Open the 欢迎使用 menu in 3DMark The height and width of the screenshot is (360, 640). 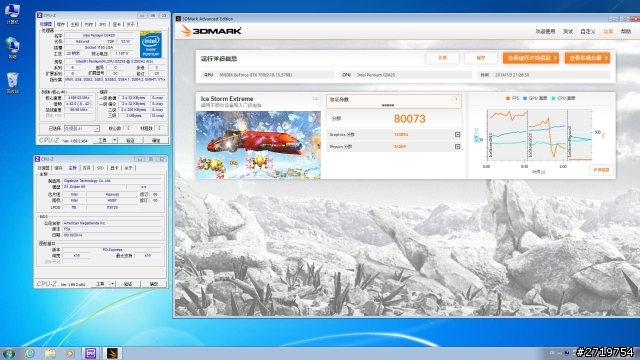[545, 31]
